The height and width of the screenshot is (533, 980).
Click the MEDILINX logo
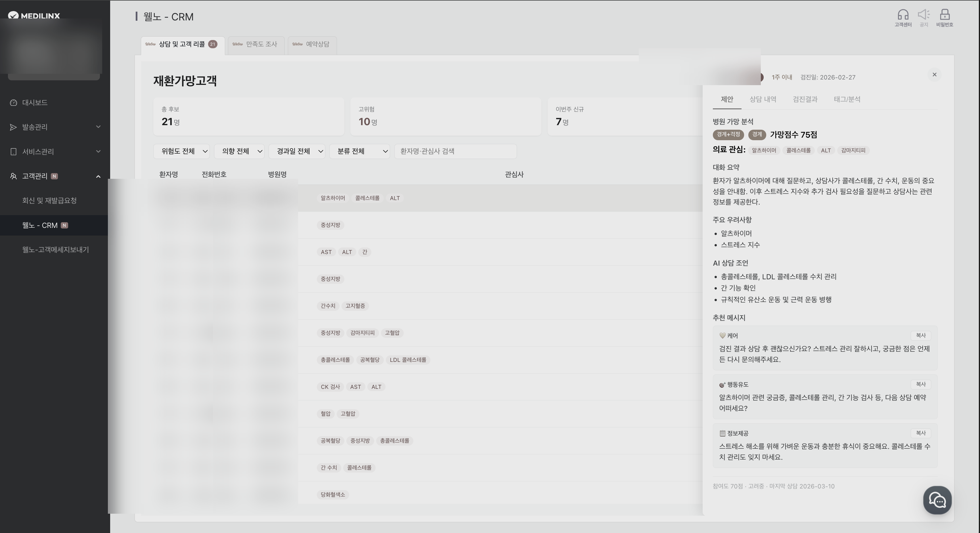point(34,16)
